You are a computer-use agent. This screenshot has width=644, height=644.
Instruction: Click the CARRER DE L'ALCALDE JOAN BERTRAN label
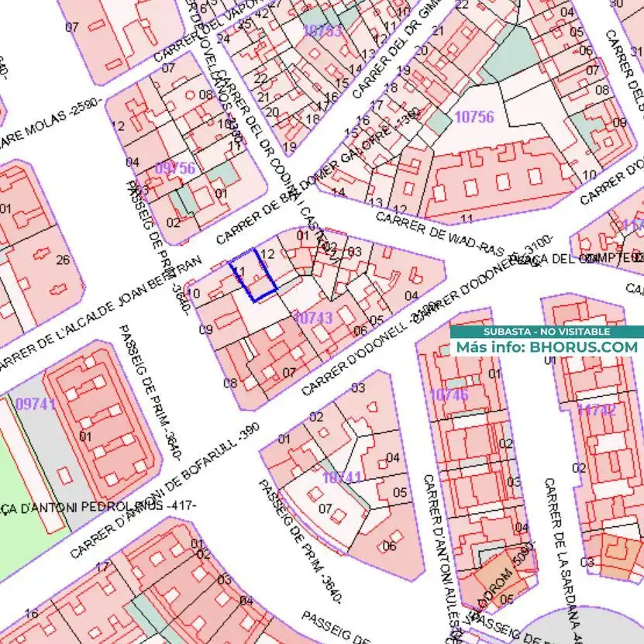click(x=100, y=313)
